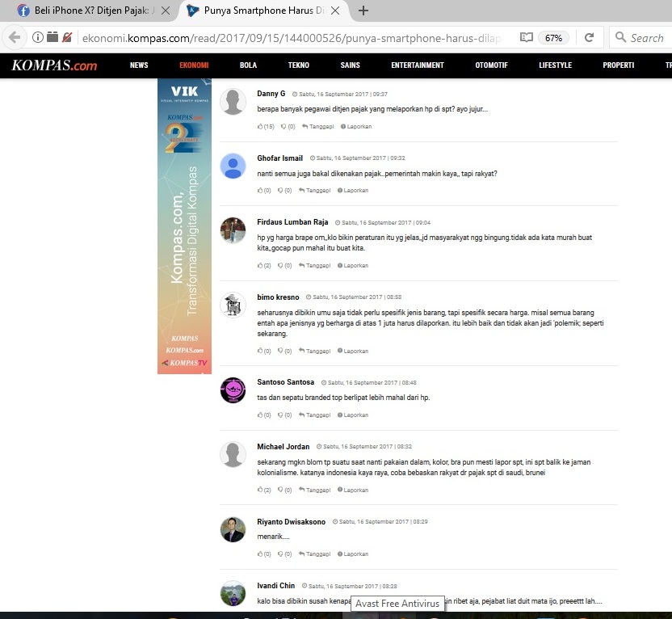Like Danny G's comment with thumbs-up

(x=260, y=127)
